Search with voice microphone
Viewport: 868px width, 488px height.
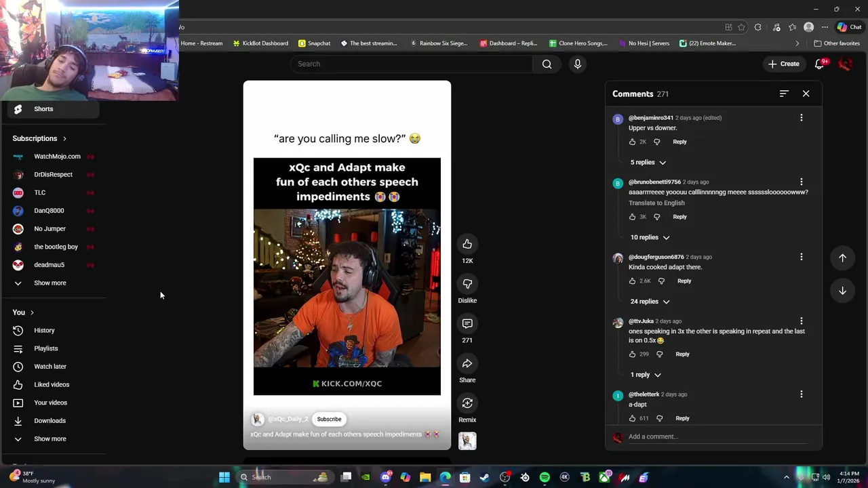[x=578, y=64]
